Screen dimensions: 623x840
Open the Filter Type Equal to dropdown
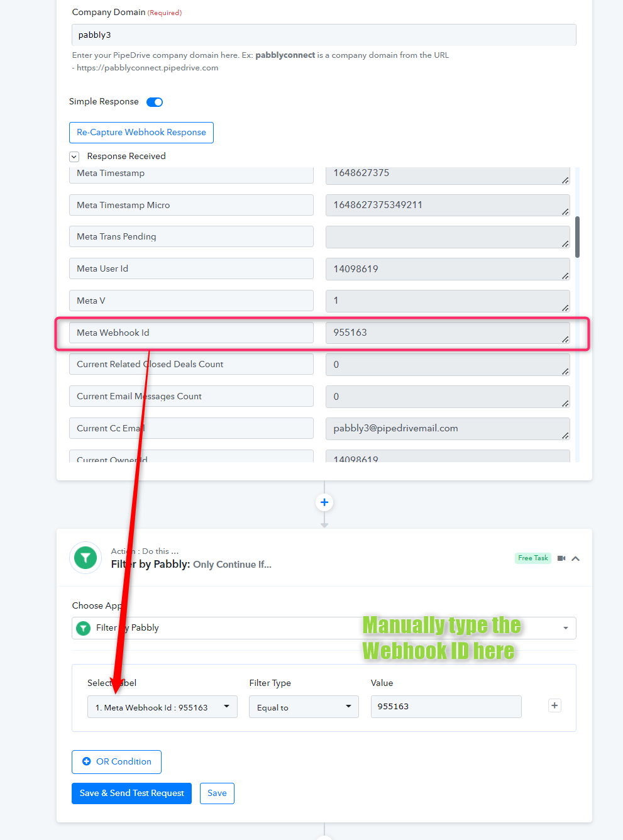[x=304, y=707]
